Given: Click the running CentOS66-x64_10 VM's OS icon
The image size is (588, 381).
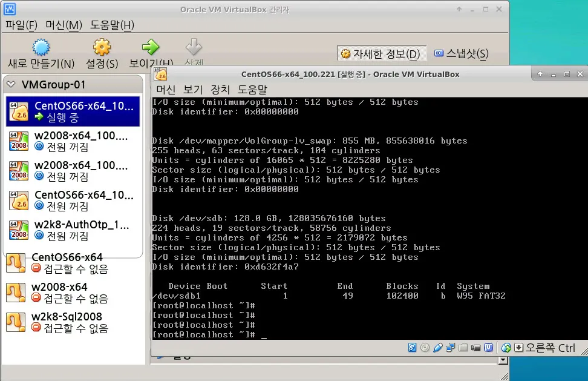Looking at the screenshot, I should coord(19,111).
